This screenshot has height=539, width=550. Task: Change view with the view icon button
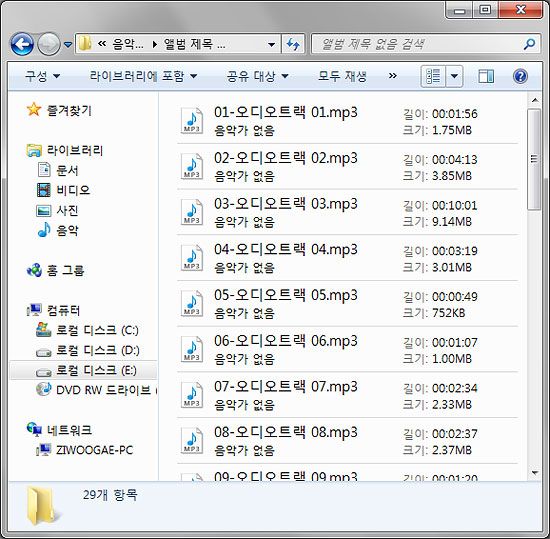[x=433, y=76]
